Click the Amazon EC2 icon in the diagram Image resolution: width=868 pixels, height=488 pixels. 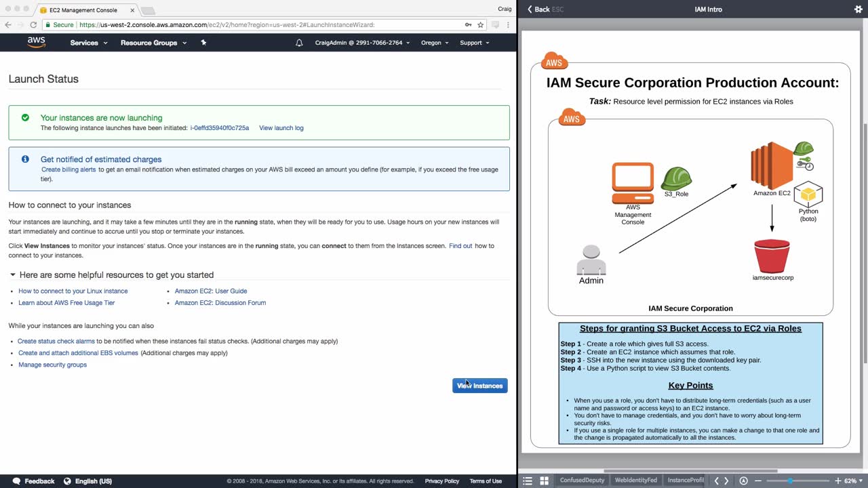pos(771,165)
